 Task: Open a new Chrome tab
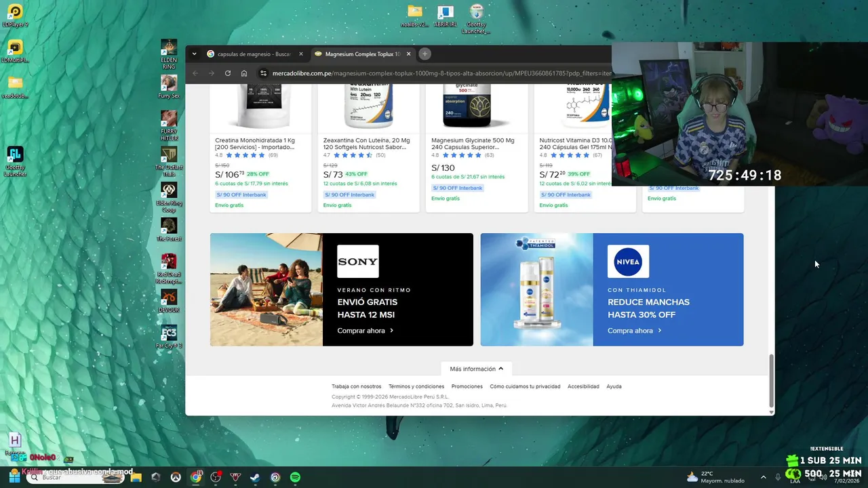click(425, 54)
